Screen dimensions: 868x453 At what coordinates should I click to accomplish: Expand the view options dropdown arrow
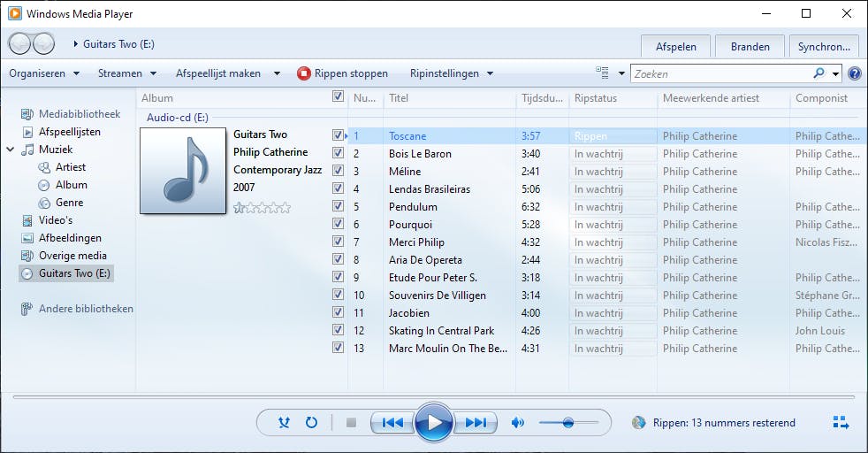click(x=621, y=73)
